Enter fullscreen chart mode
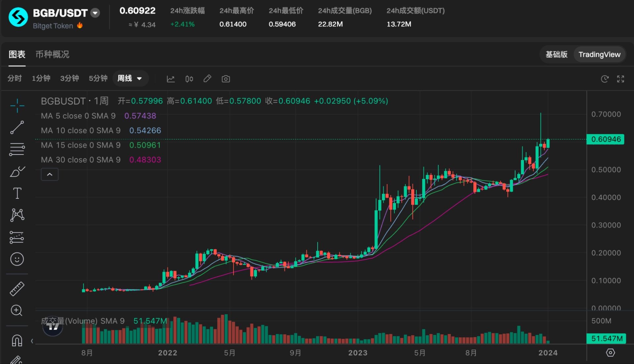Image resolution: width=634 pixels, height=364 pixels. [620, 79]
